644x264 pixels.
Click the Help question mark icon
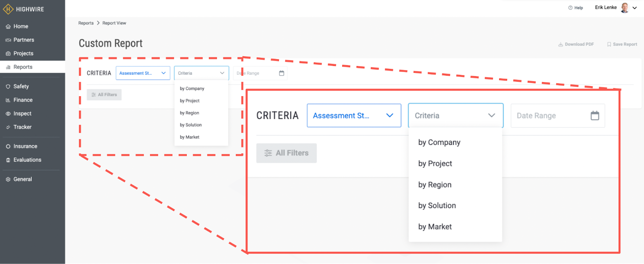(570, 8)
